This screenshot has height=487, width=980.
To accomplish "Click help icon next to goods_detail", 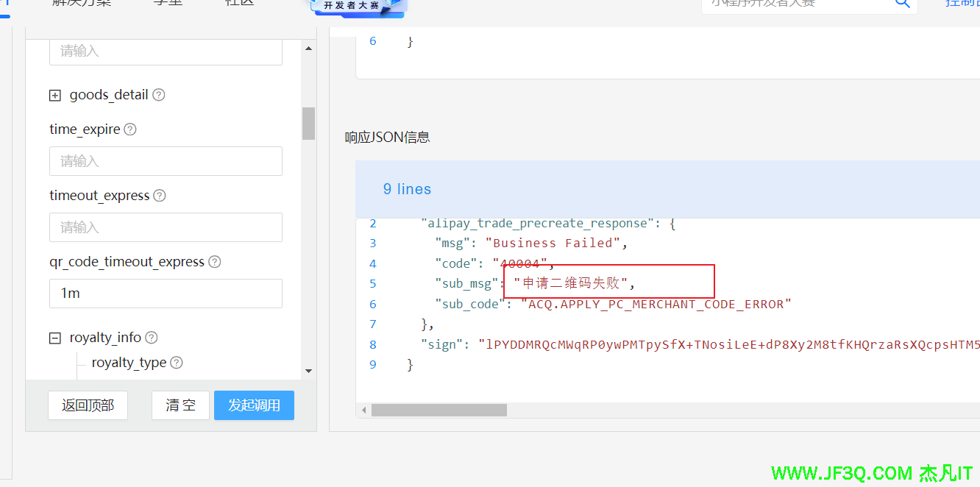I will click(158, 95).
